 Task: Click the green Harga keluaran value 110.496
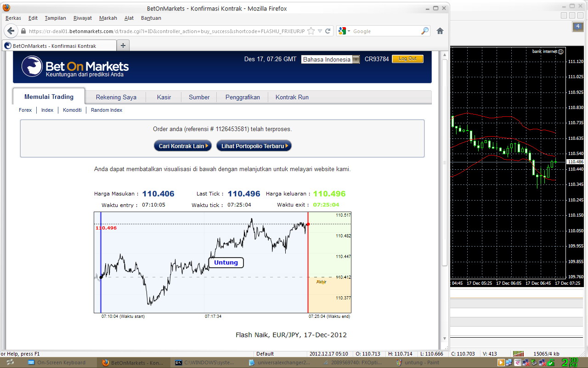[x=329, y=194]
